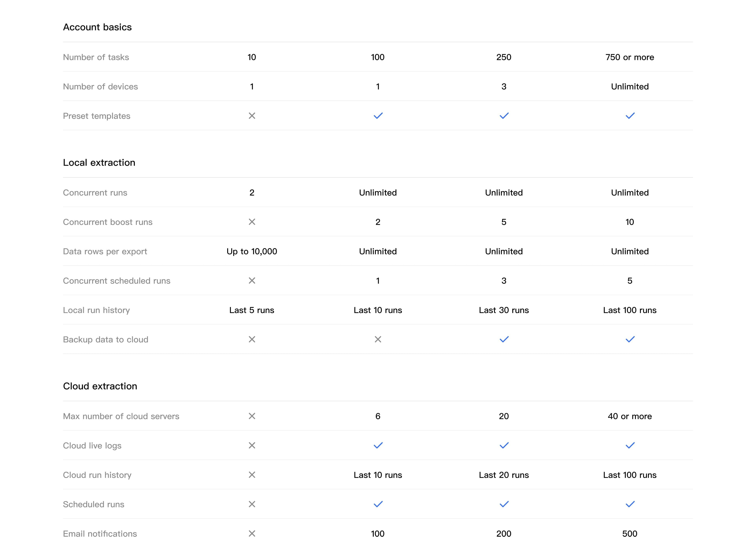This screenshot has height=537, width=756.
Task: Click the Last 20 runs cloud history value
Action: click(504, 475)
